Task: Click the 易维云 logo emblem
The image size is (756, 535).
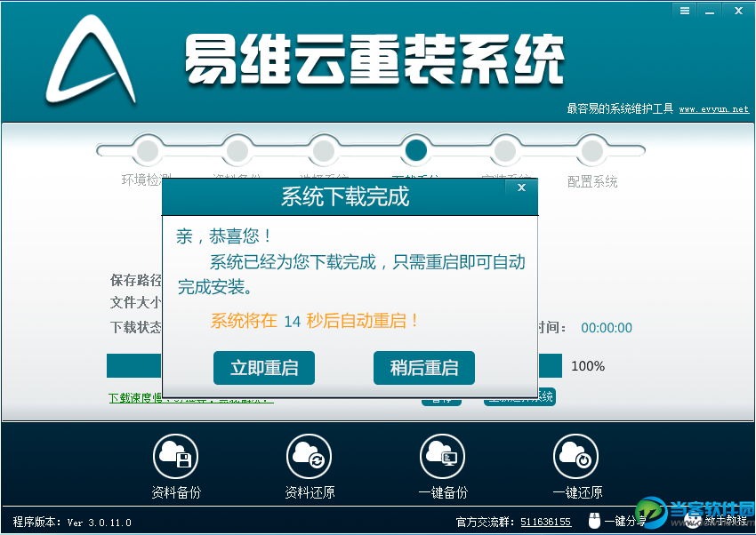Action: click(x=91, y=60)
